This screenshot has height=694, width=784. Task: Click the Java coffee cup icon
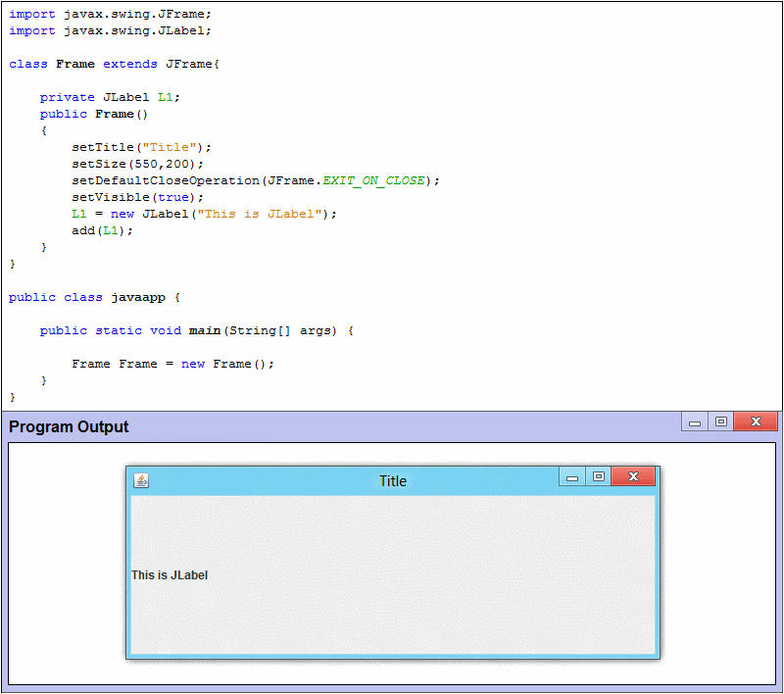pyautogui.click(x=140, y=480)
